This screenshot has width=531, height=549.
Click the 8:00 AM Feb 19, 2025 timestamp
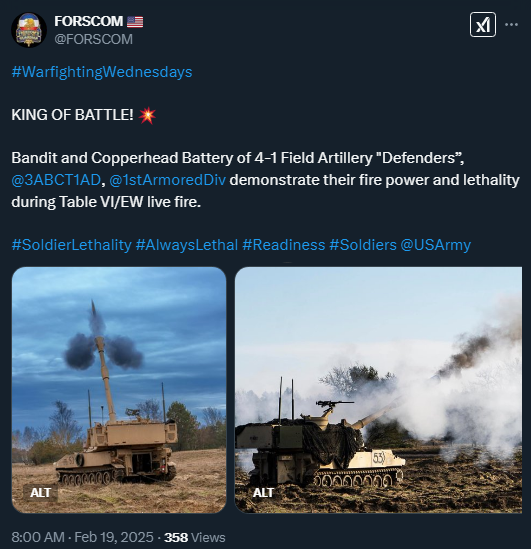82,537
